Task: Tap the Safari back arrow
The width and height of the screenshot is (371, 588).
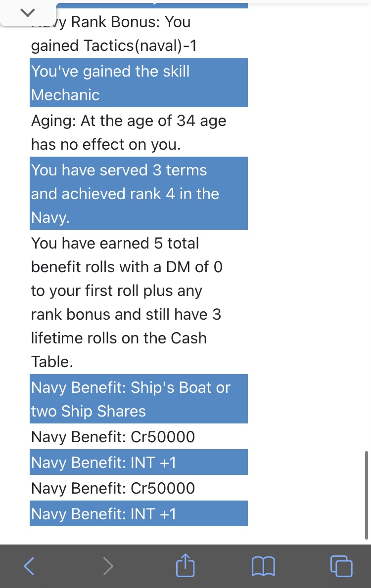Action: 29,566
